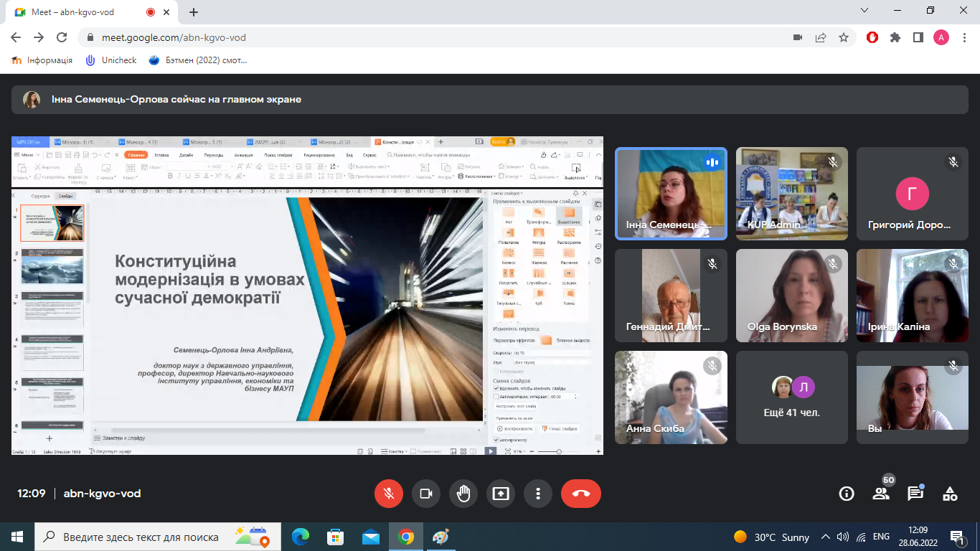Open the Chrome tab search dropdown arrow
Image resolution: width=980 pixels, height=551 pixels.
click(863, 11)
